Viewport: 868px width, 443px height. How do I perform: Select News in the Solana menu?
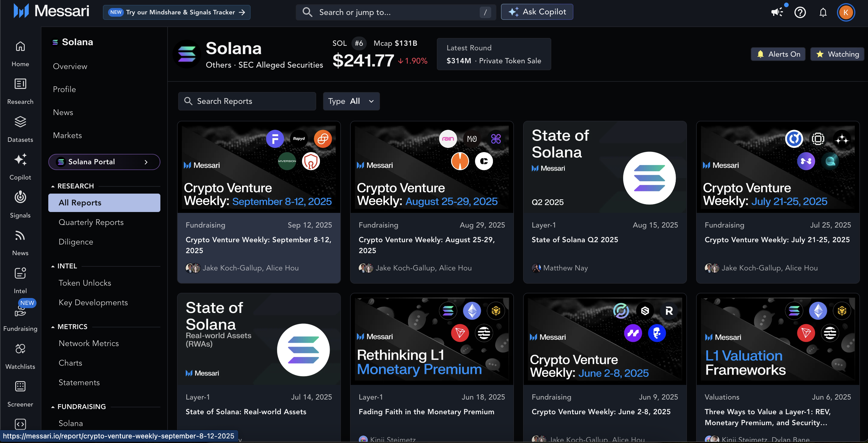63,112
